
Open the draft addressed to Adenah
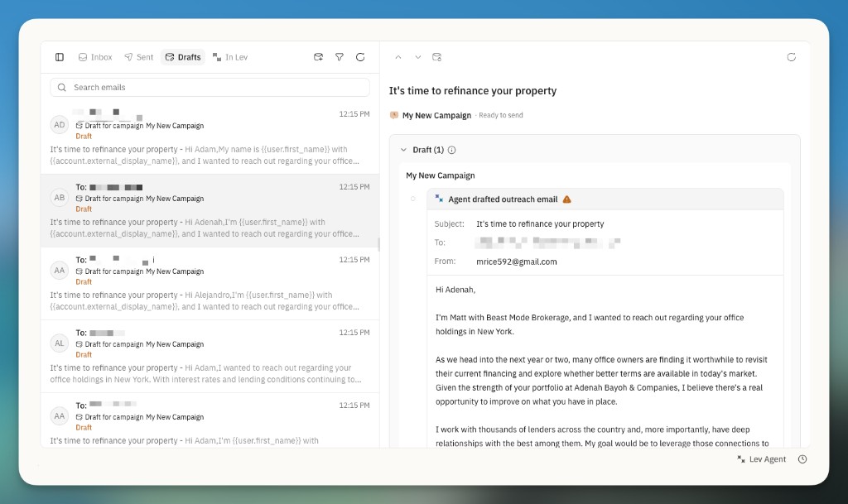click(210, 211)
